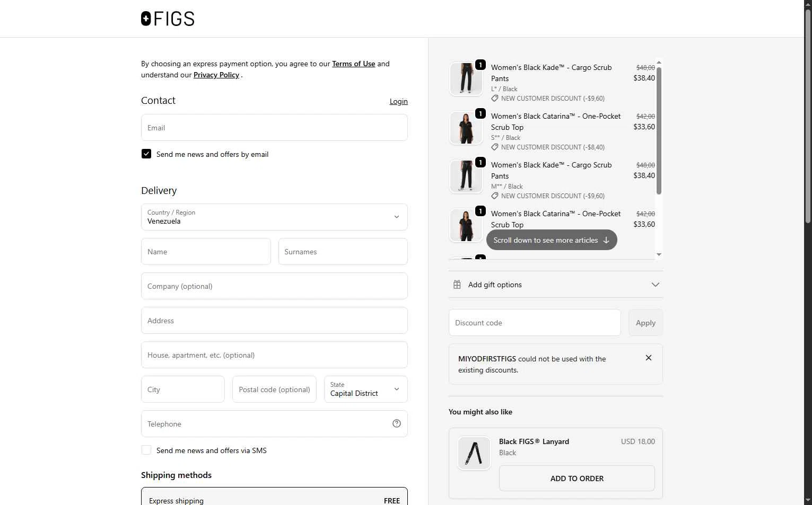
Task: Click the Black FIGS Lanyard thumbnail
Action: [474, 453]
